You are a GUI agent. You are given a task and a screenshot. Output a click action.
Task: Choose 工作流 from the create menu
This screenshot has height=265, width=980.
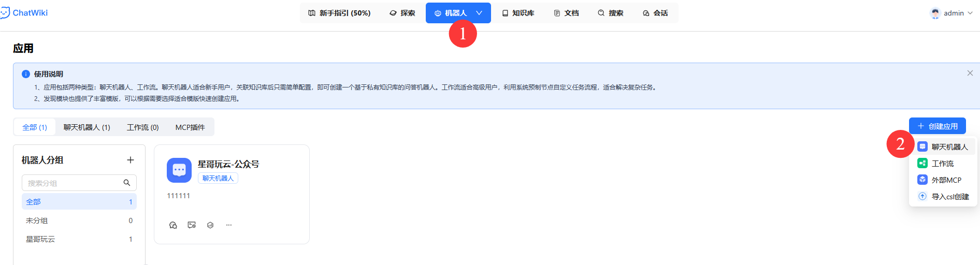coord(944,164)
